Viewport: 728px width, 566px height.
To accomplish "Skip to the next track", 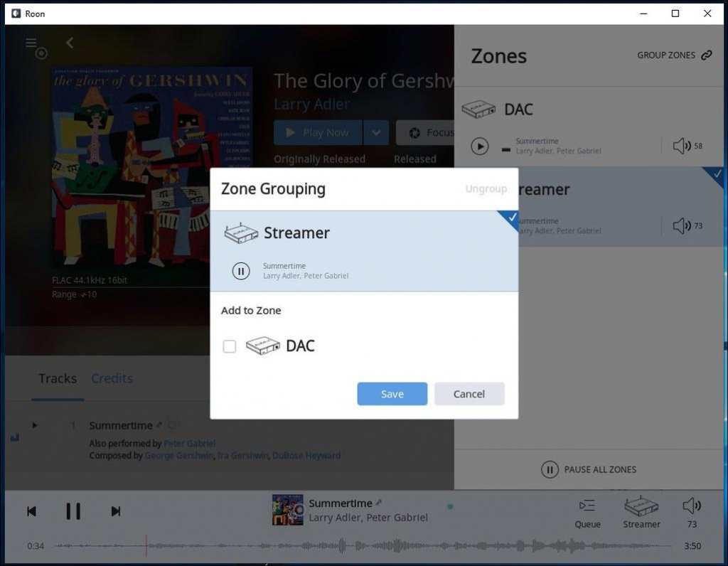I will point(116,511).
